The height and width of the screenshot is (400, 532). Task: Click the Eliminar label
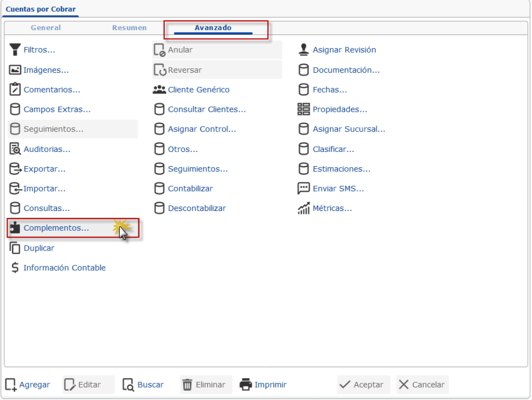pyautogui.click(x=210, y=385)
